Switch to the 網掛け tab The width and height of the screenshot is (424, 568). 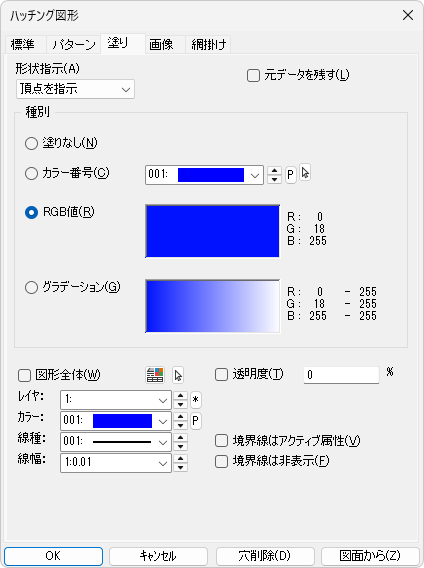point(208,45)
